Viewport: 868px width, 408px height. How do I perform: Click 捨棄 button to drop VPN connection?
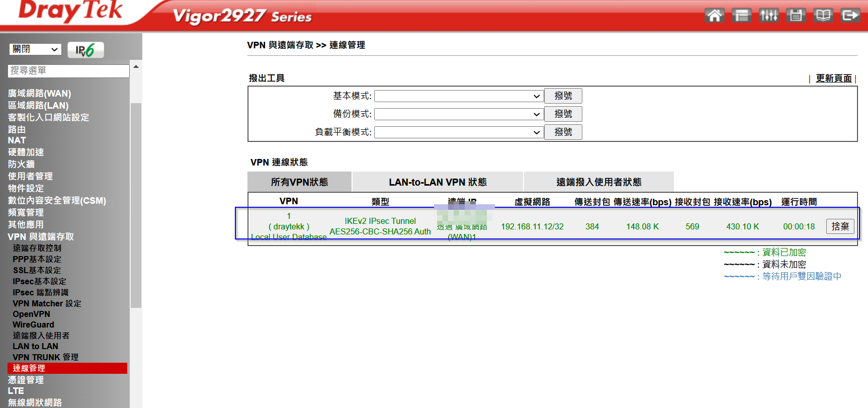(840, 226)
